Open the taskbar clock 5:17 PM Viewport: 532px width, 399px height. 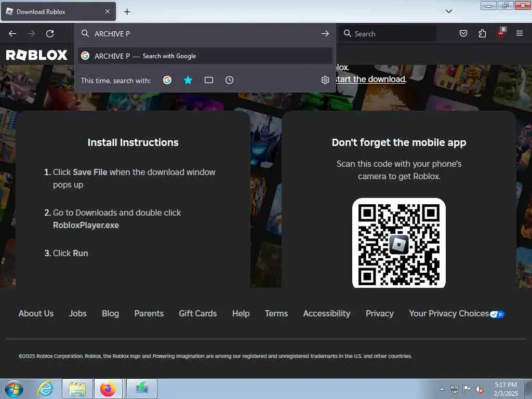[506, 389]
